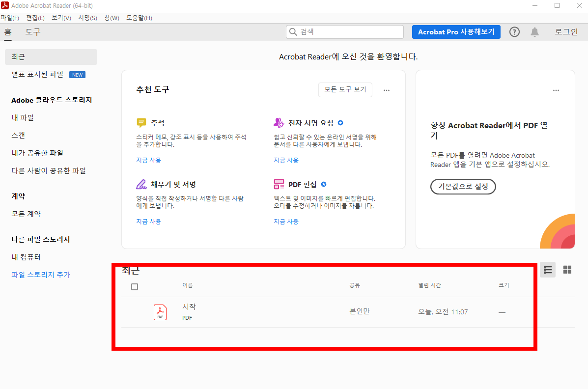Open the 추천 도구 ellipsis menu

(387, 90)
